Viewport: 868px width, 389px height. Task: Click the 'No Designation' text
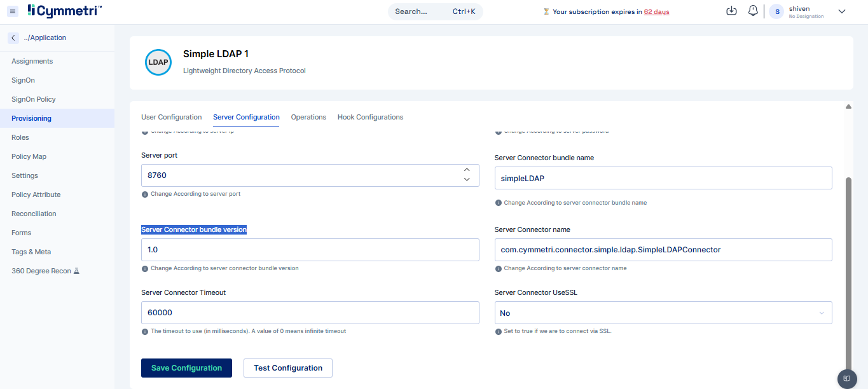point(806,17)
